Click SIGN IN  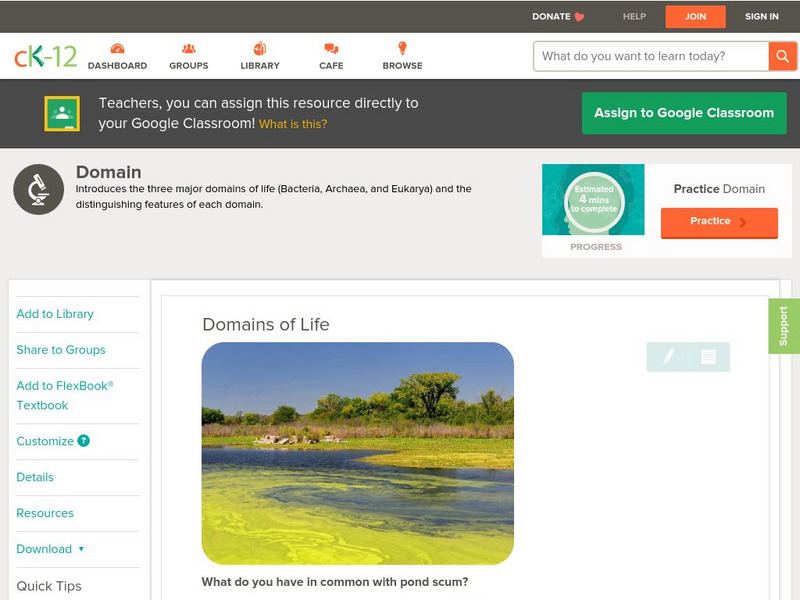coord(762,17)
